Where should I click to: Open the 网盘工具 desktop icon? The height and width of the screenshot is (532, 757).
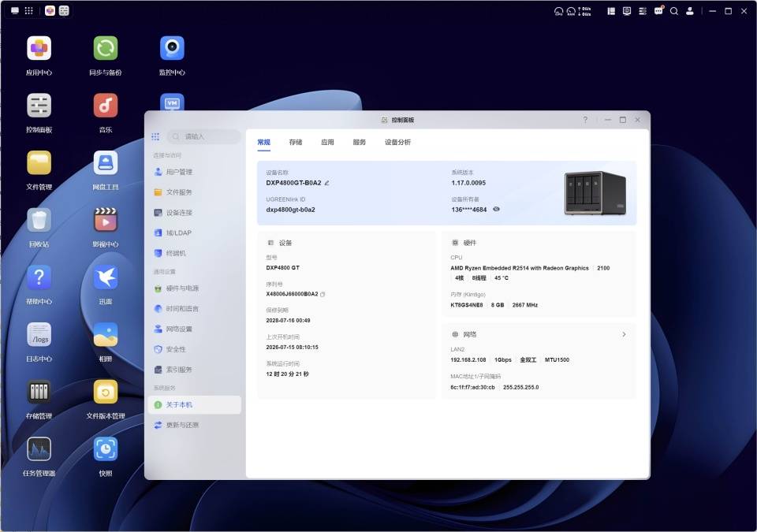click(106, 162)
